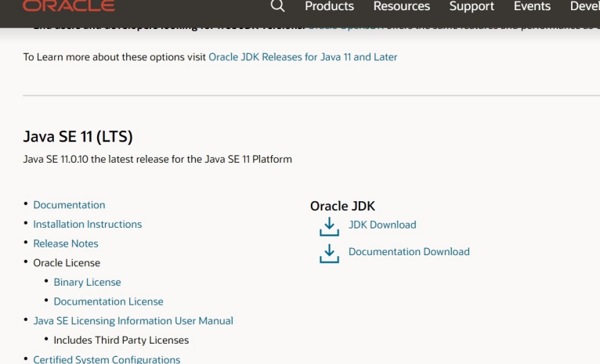This screenshot has width=600, height=364.
Task: Go to Installation Instructions
Action: (x=87, y=224)
